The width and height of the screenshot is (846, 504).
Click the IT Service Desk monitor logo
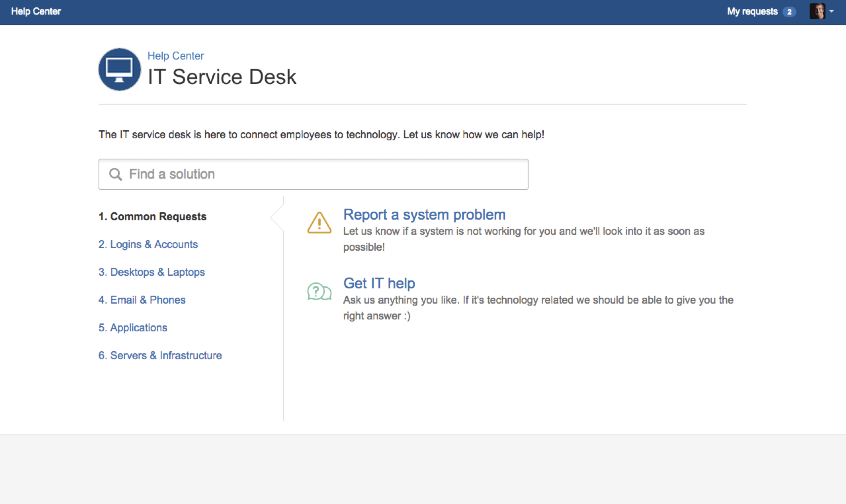point(119,69)
